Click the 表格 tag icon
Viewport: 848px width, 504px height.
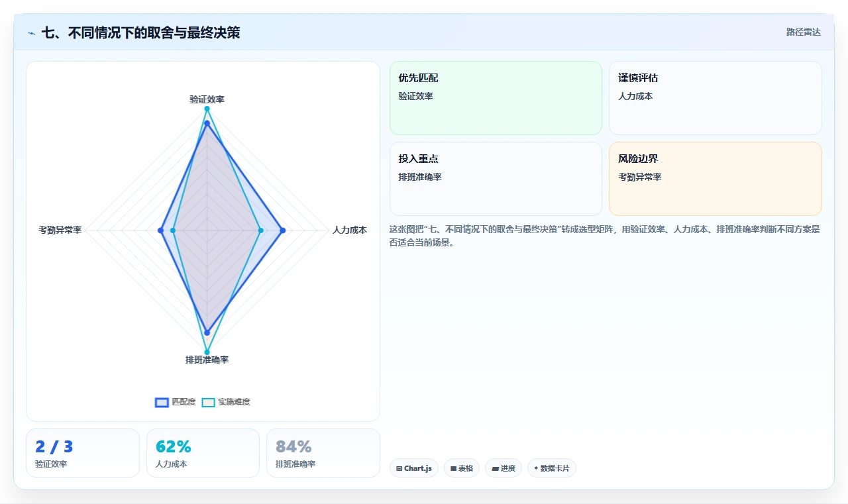pos(453,468)
